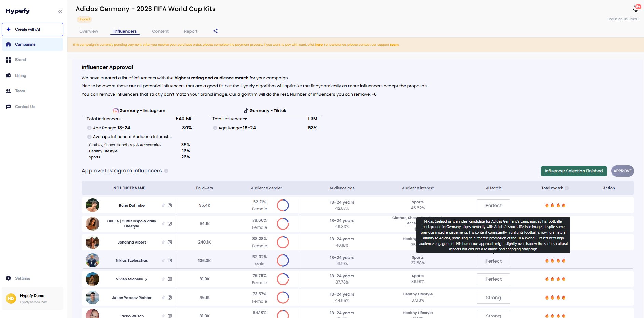
Task: Click GRETA's profile photo
Action: click(93, 224)
